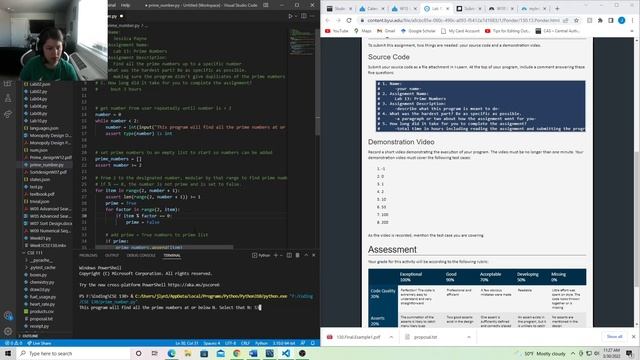Open File Explorer from taskbar
This screenshot has height=360, width=640.
187,353
